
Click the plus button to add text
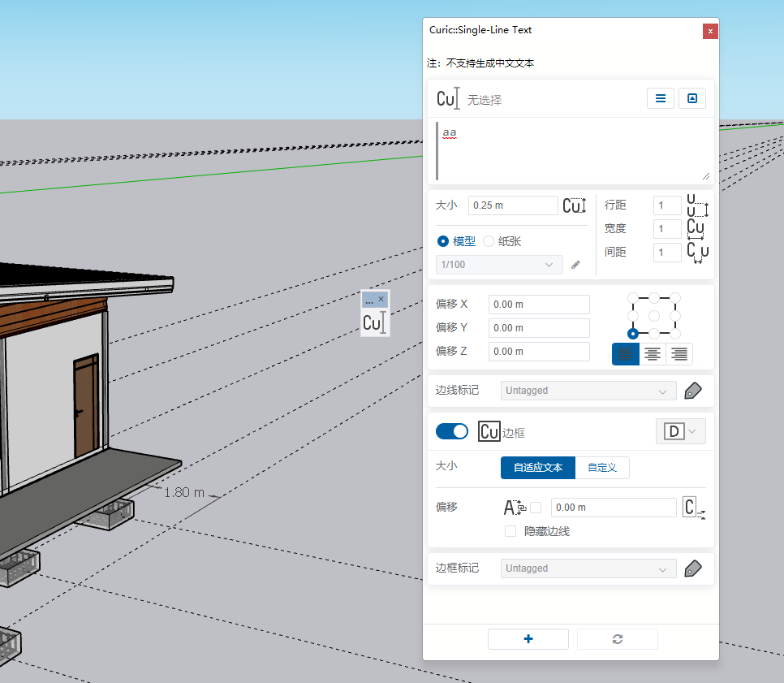pos(528,639)
